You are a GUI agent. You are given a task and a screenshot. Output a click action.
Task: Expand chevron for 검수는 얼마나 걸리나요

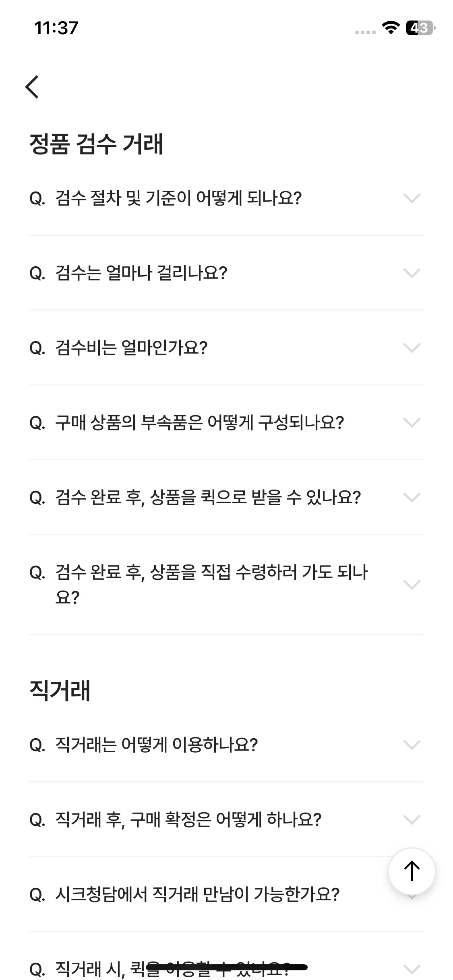pos(412,273)
